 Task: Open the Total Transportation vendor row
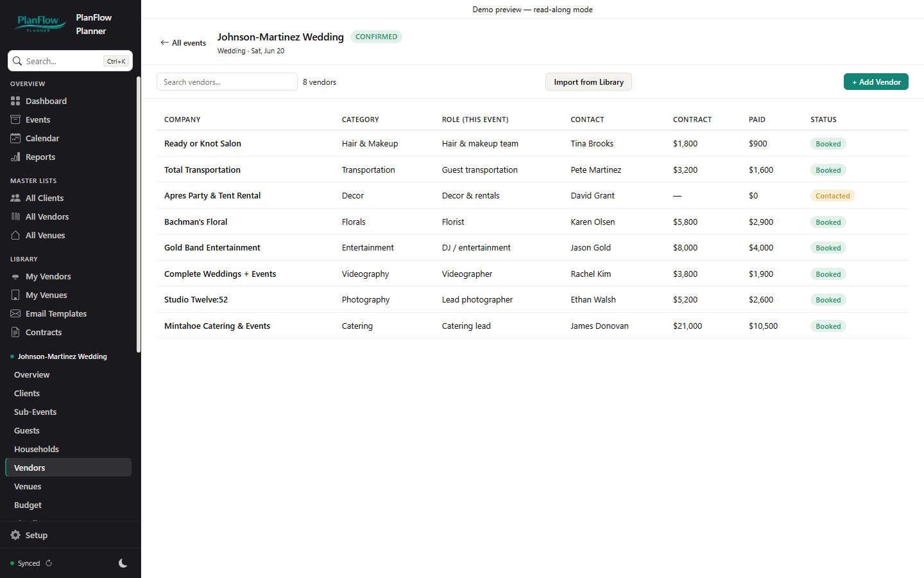533,170
